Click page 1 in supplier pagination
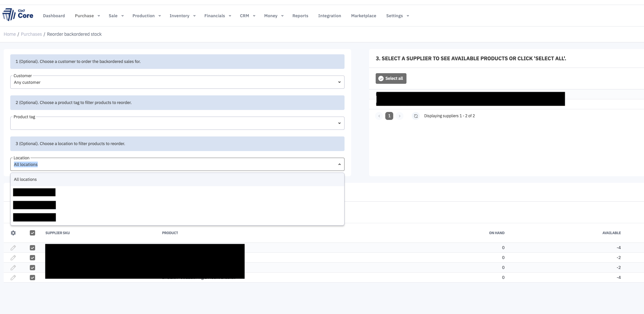Image resolution: width=644 pixels, height=314 pixels. click(389, 116)
